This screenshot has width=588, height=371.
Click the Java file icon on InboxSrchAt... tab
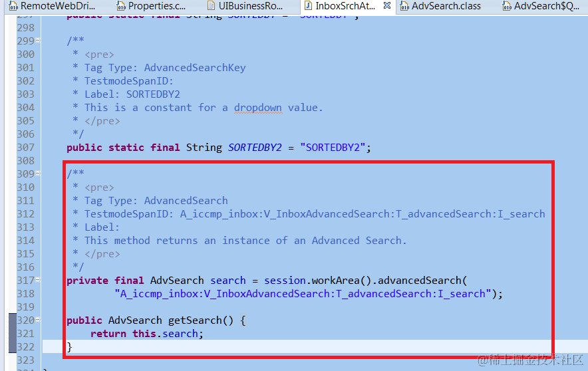[308, 6]
